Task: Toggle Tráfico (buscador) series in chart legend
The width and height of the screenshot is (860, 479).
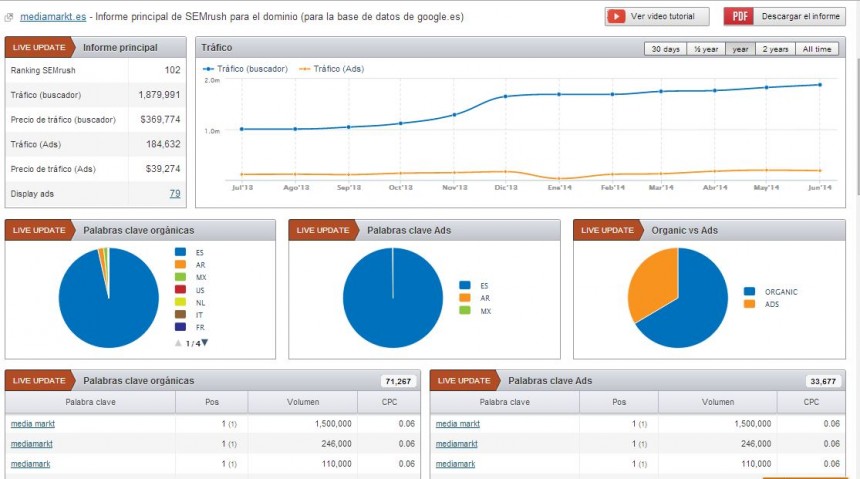Action: [245, 69]
